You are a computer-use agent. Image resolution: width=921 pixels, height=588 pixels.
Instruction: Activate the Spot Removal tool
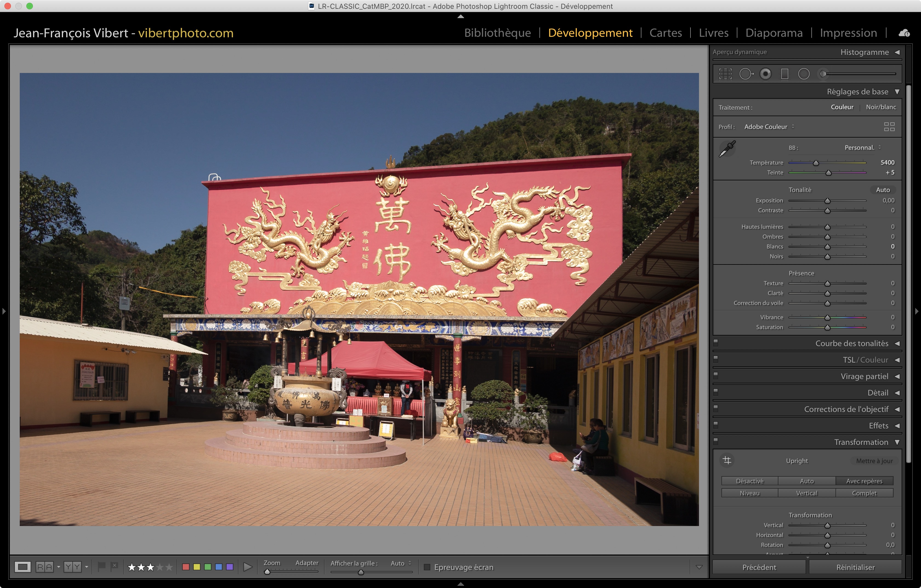pos(746,74)
